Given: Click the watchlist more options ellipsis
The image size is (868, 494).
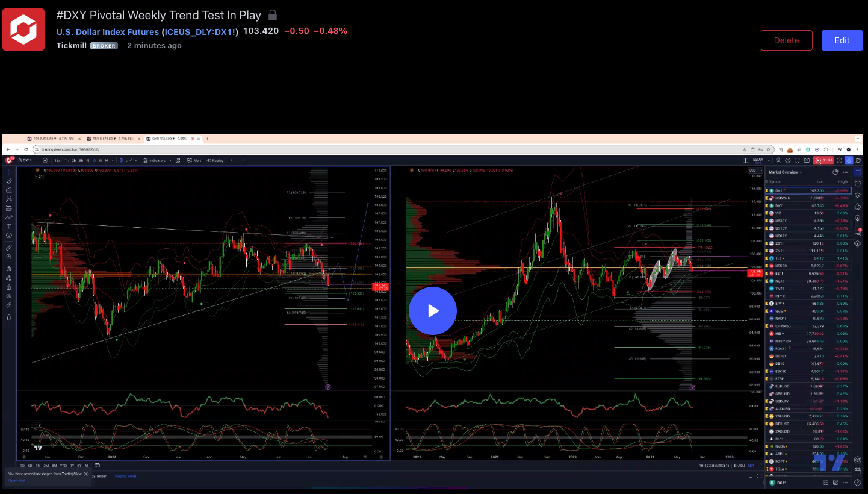Looking at the screenshot, I should (845, 172).
